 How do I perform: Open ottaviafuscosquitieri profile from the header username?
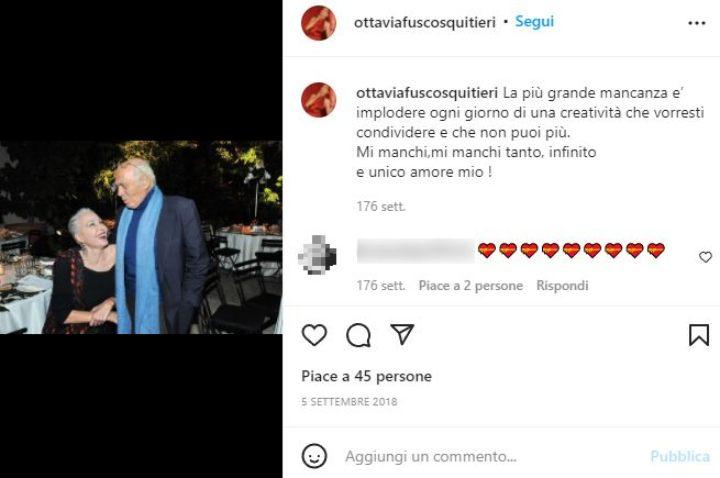pyautogui.click(x=425, y=22)
